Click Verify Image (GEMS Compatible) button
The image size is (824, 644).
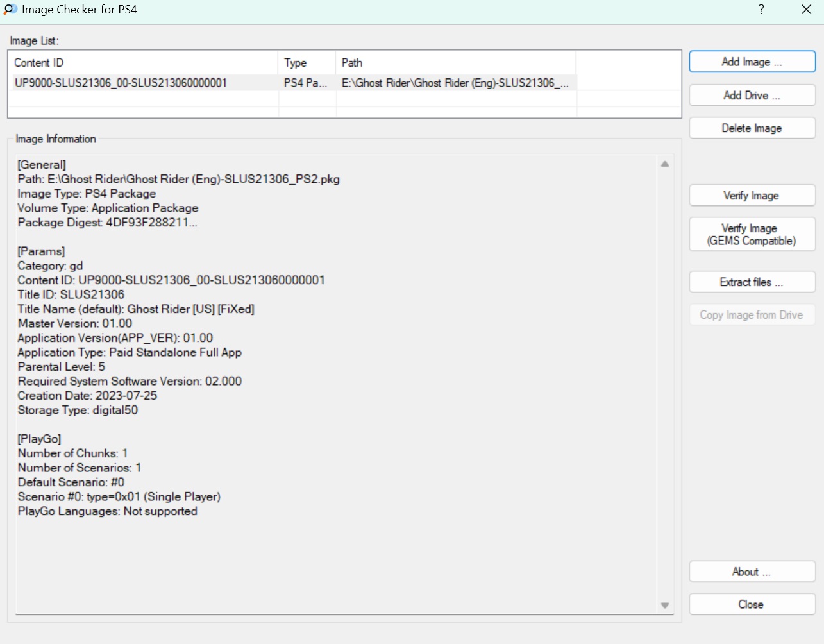(752, 234)
